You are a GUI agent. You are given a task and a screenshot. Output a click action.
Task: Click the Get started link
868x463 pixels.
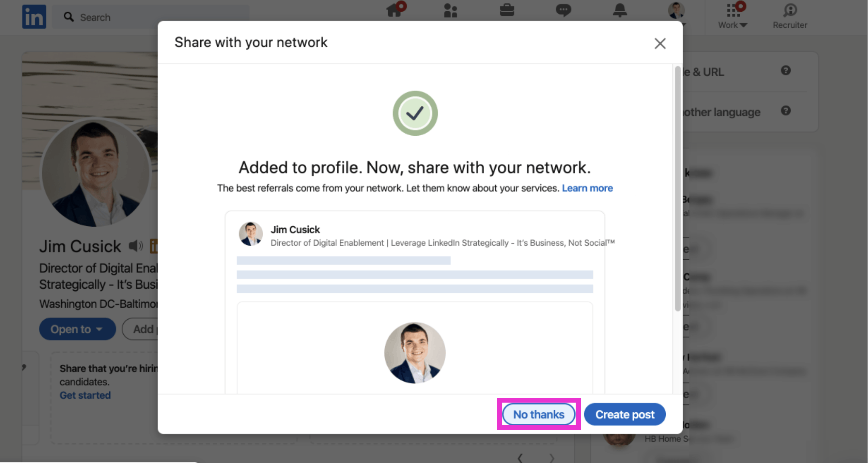(85, 395)
